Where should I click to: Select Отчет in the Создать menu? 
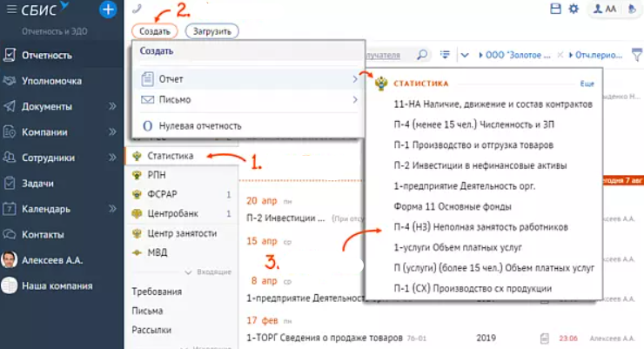point(249,79)
